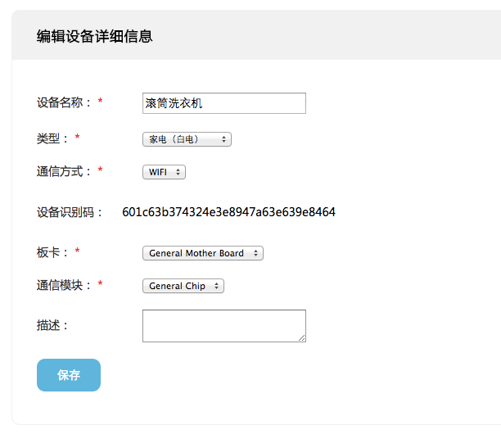
Task: Select the device ID code 601c63b3… text
Action: click(x=228, y=212)
